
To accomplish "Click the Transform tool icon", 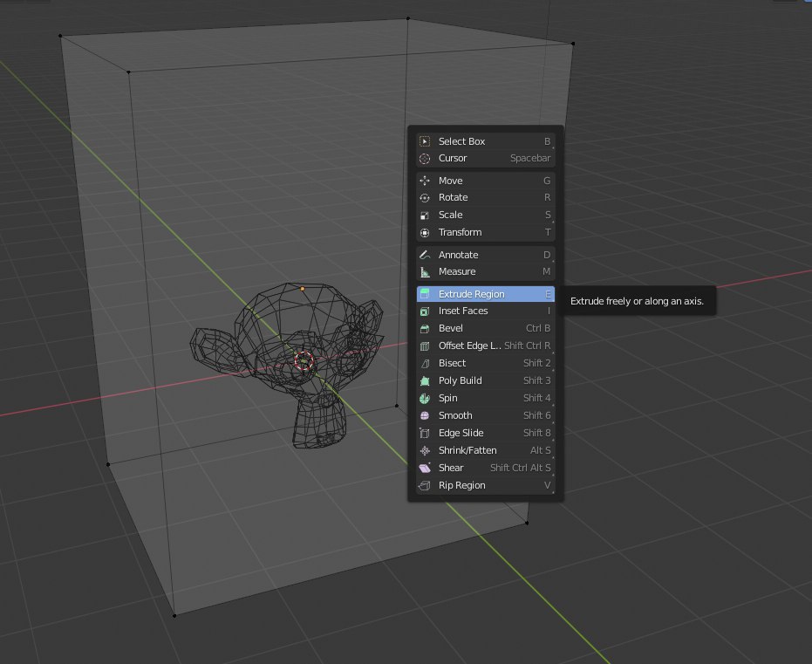I will pos(425,233).
